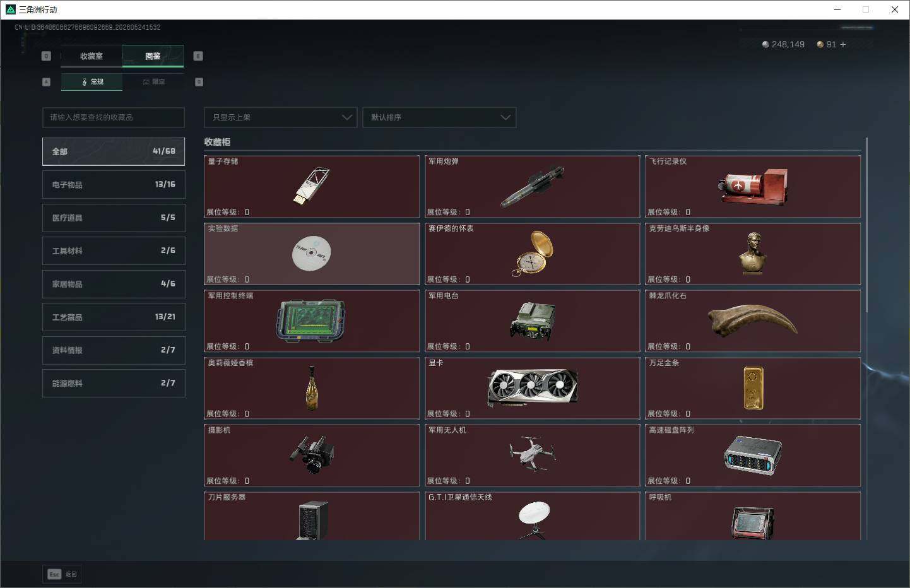Click the 高速磁盘阵列 disk array
This screenshot has height=588, width=910.
pyautogui.click(x=753, y=455)
